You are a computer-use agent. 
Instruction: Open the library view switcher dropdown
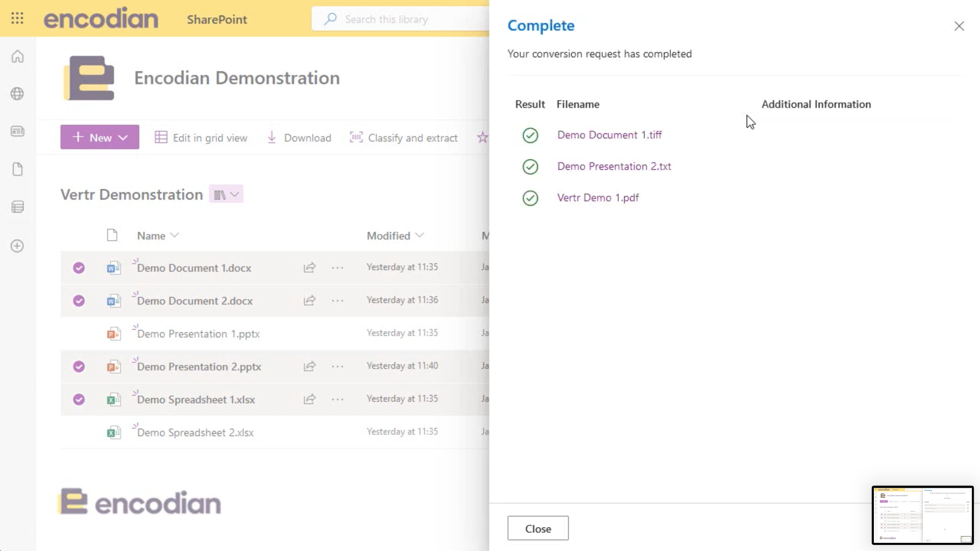tap(226, 194)
